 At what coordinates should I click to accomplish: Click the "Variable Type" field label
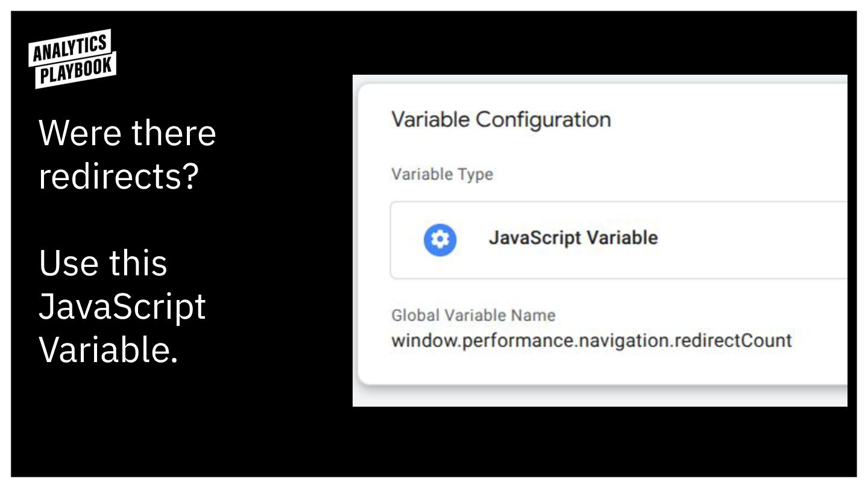pos(442,174)
